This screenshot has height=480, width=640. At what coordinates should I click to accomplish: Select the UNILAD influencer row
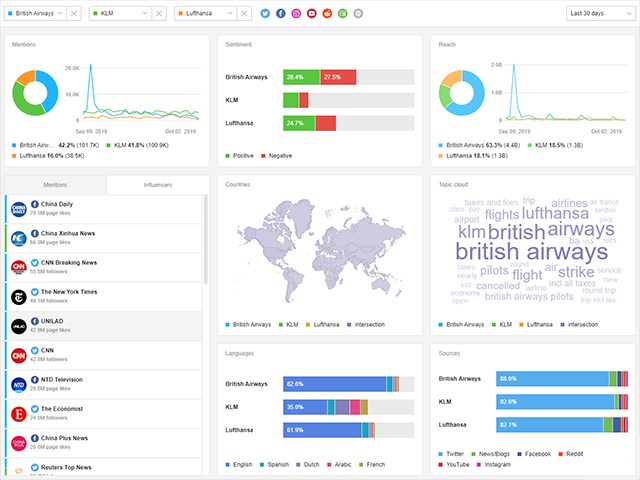104,326
